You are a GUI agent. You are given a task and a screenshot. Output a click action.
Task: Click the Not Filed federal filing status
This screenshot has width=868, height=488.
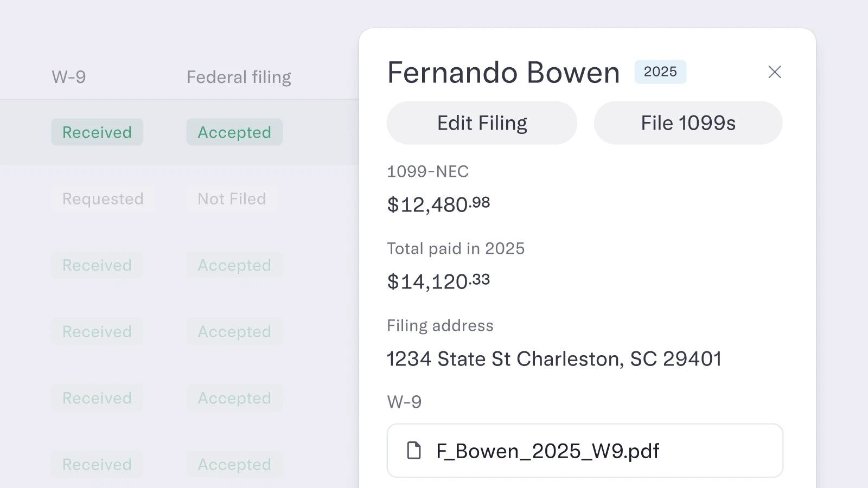coord(232,199)
